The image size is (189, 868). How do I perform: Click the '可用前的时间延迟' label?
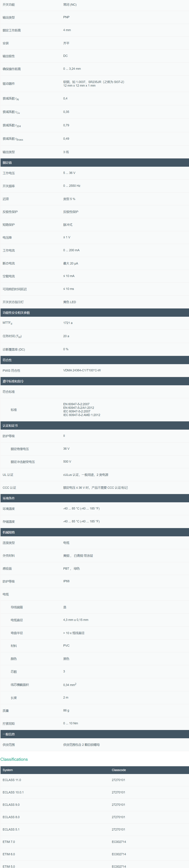point(15,289)
